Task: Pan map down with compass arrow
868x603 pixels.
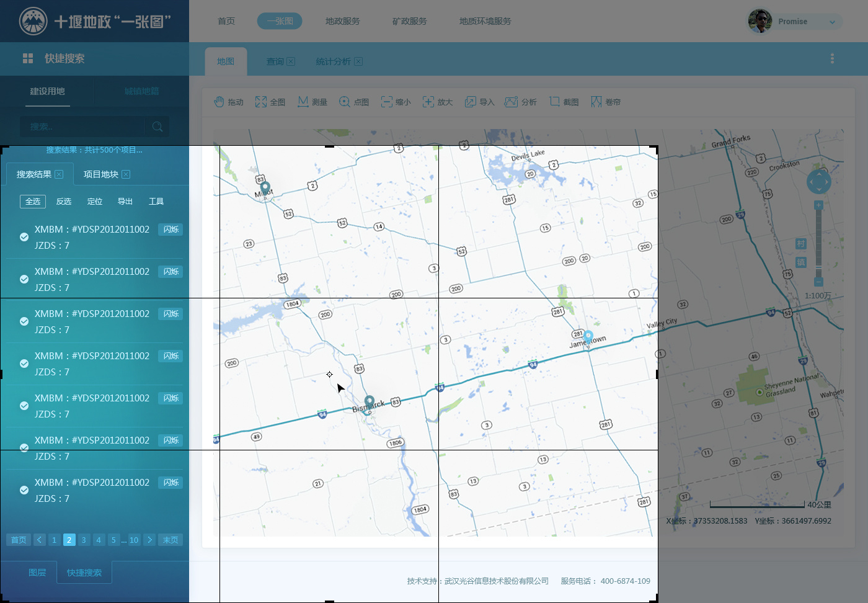Action: 819,190
